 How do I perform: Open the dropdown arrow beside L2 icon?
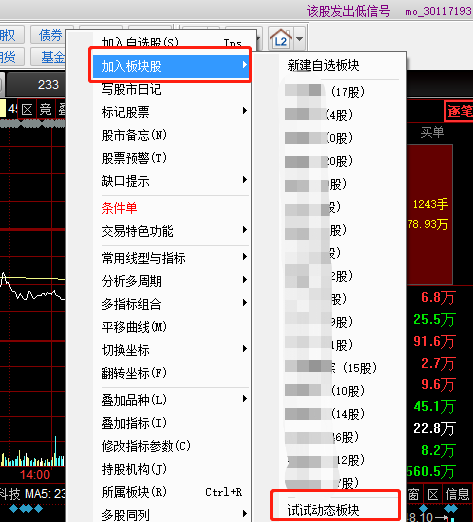click(x=300, y=39)
